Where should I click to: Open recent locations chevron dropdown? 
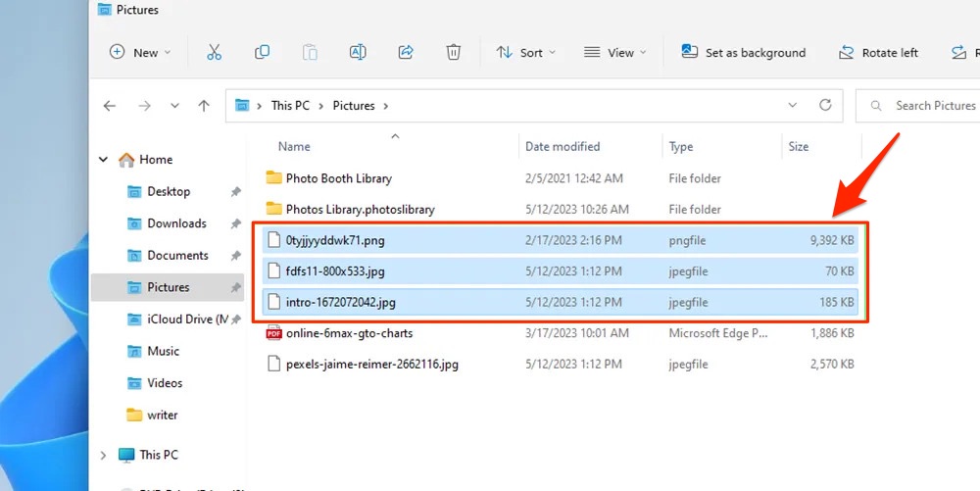[x=174, y=106]
